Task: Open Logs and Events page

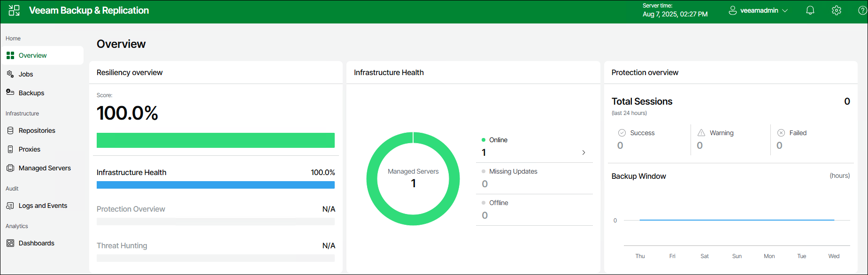Action: pyautogui.click(x=42, y=206)
